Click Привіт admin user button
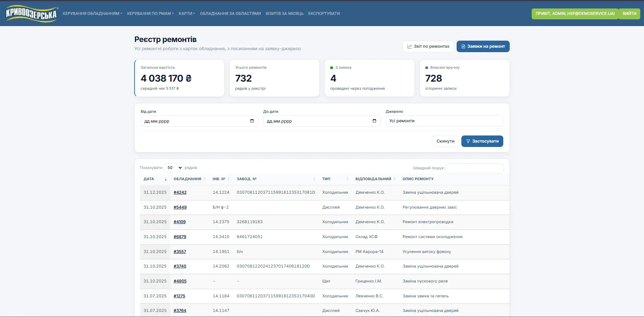This screenshot has width=644, height=317. [575, 14]
